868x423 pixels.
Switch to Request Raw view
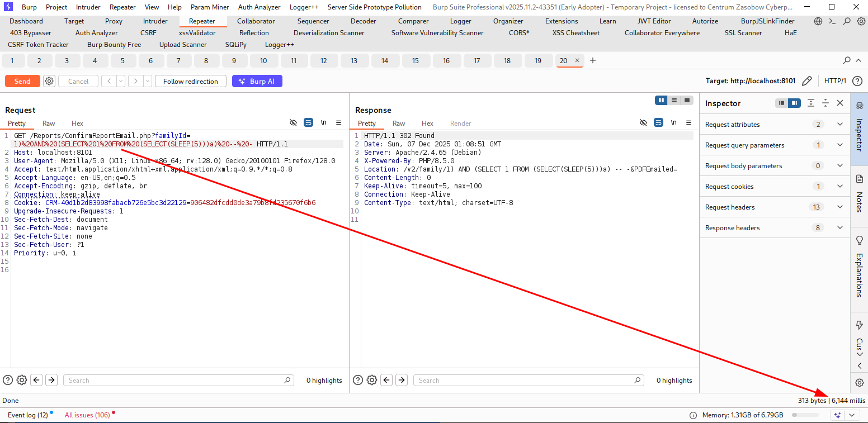(49, 123)
